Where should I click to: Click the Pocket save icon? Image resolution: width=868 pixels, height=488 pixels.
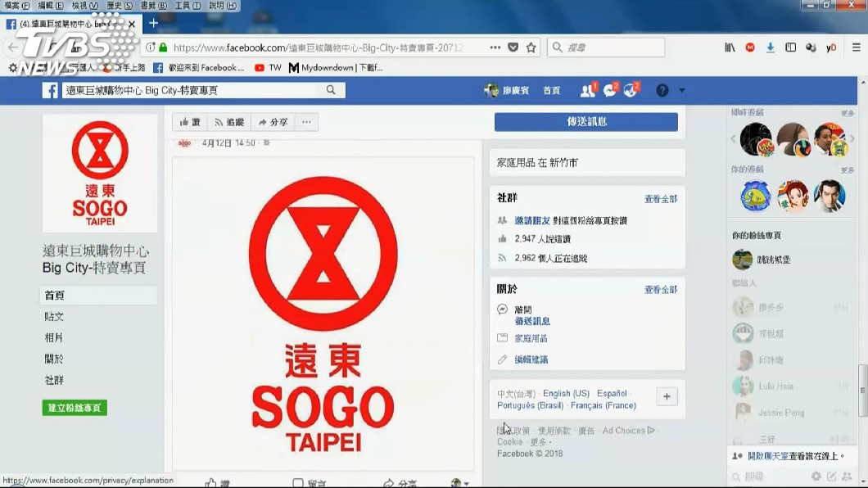[x=513, y=47]
